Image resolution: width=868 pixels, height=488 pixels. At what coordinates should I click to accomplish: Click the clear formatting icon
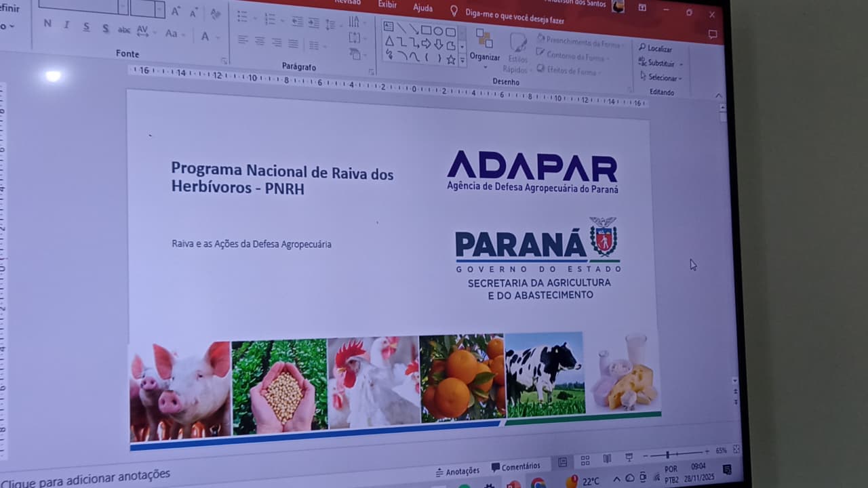click(216, 14)
